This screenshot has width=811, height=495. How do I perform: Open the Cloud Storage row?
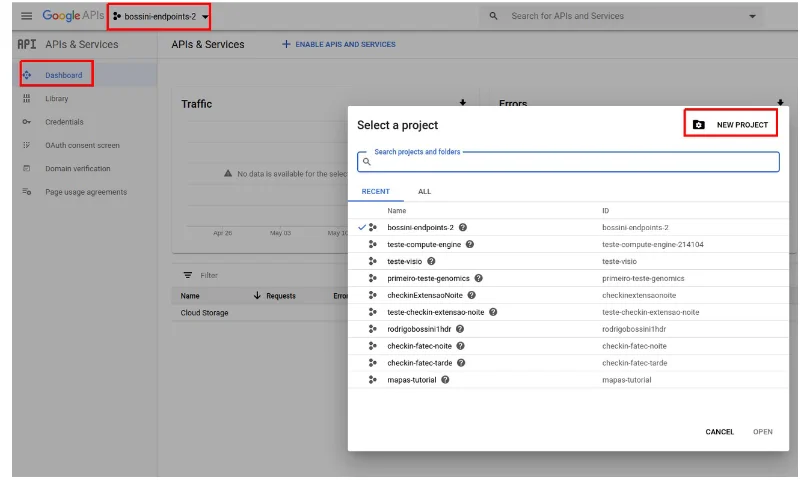pyautogui.click(x=204, y=313)
